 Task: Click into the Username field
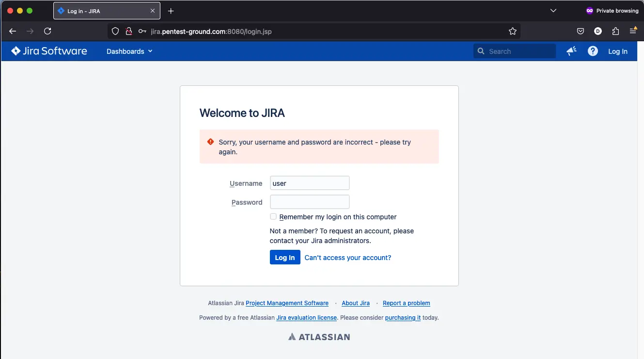pyautogui.click(x=310, y=183)
